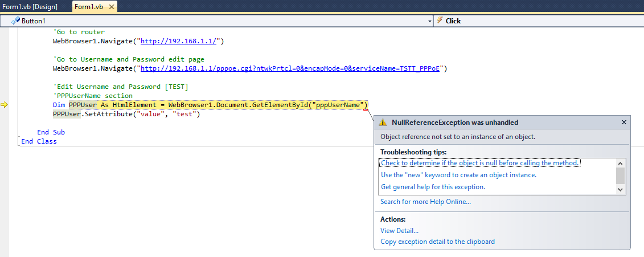Click 'Search for more Help Online' link
644x257 pixels.
[425, 202]
